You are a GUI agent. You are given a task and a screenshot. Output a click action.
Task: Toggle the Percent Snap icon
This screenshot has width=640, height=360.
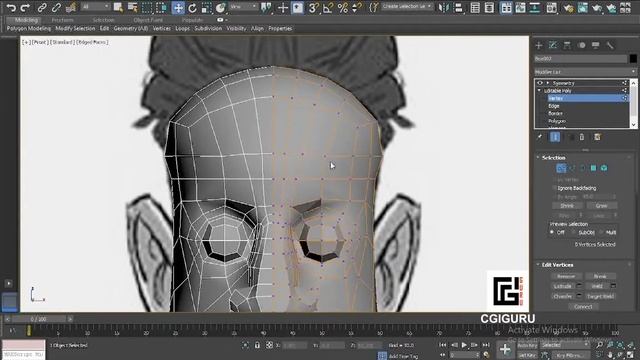pos(343,7)
